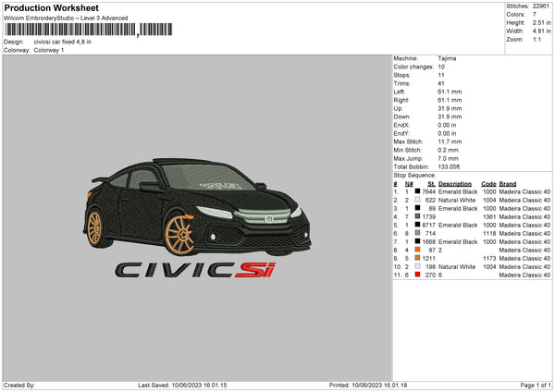Click stitch count 714 in row 6
Image resolution: width=555 pixels, height=392 pixels.
(430, 234)
